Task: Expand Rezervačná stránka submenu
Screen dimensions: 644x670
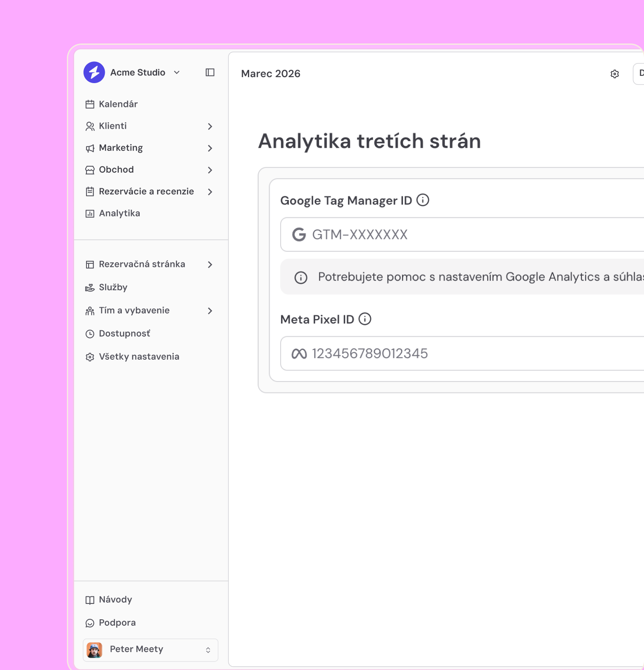Action: 210,264
